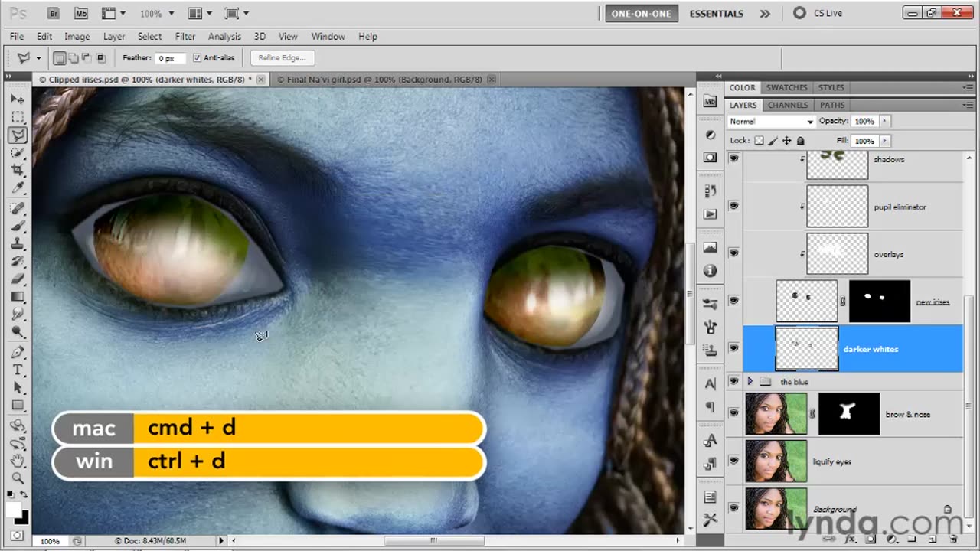Select the Crop tool

click(18, 170)
